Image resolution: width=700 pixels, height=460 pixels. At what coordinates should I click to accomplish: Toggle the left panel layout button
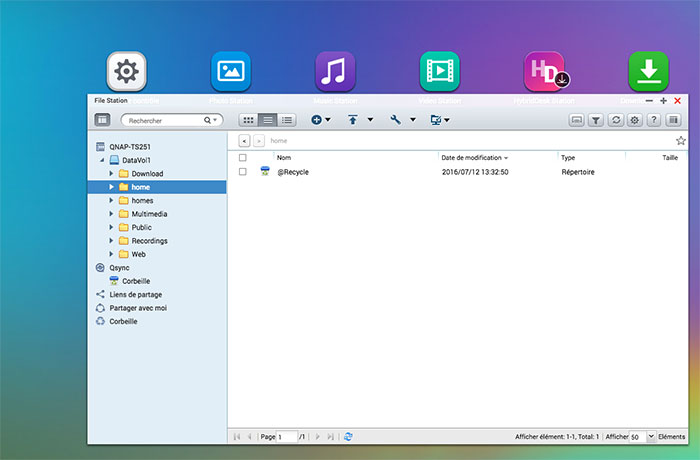102,120
